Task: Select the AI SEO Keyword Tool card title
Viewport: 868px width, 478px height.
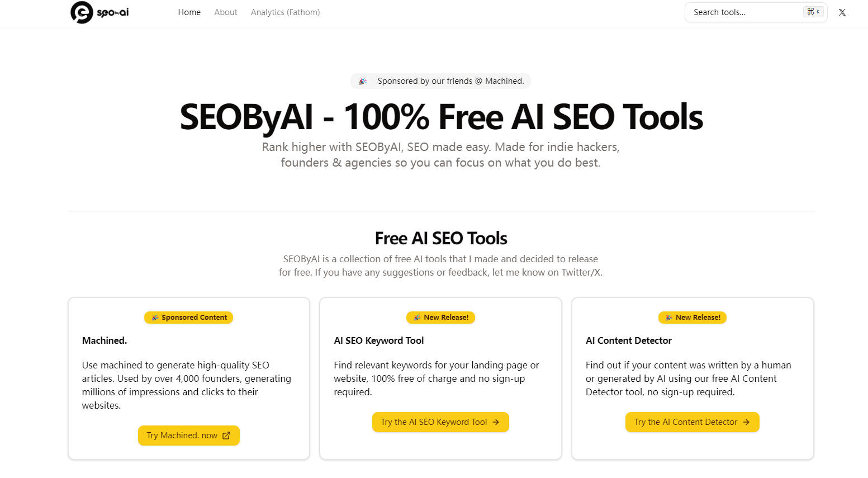Action: (379, 340)
